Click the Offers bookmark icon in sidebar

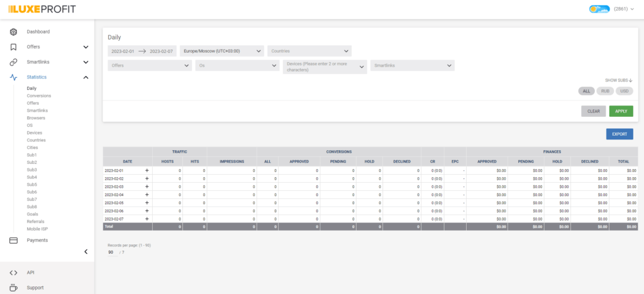tap(13, 47)
